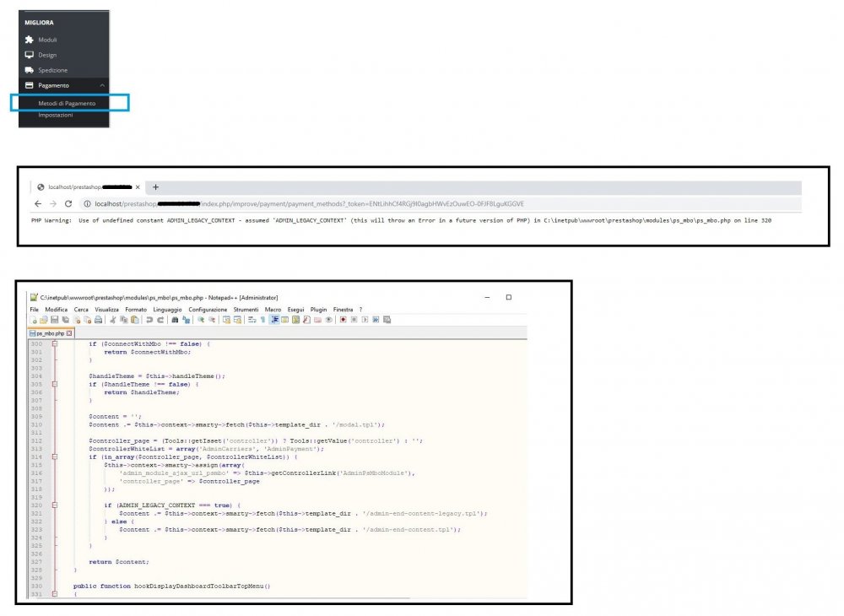Image resolution: width=844 pixels, height=616 pixels.
Task: Open the Strumenti menu
Action: [246, 310]
